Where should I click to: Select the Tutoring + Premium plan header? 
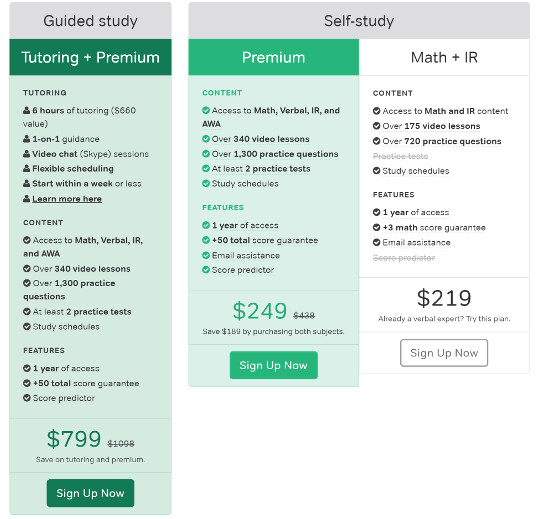[90, 57]
